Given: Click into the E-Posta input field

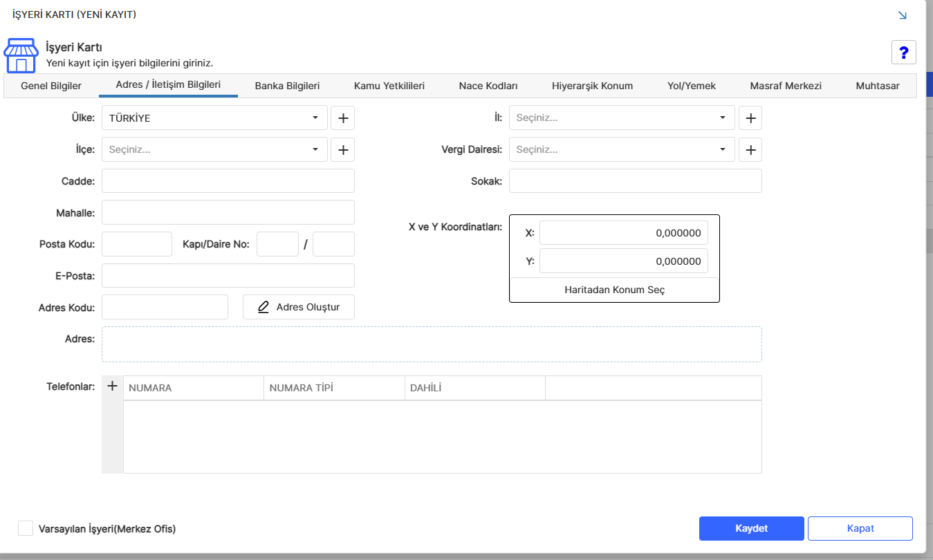Looking at the screenshot, I should (228, 275).
